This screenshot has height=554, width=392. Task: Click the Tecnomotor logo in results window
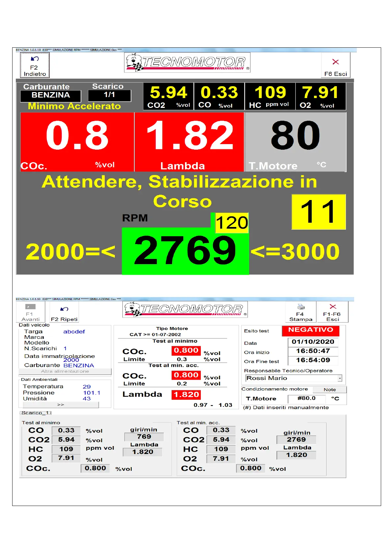click(185, 310)
